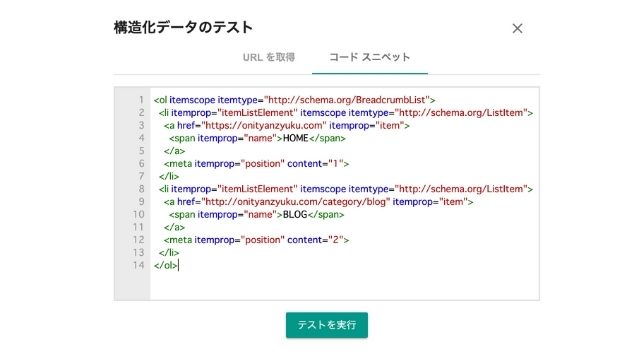Click the category/blog href line

pyautogui.click(x=318, y=202)
